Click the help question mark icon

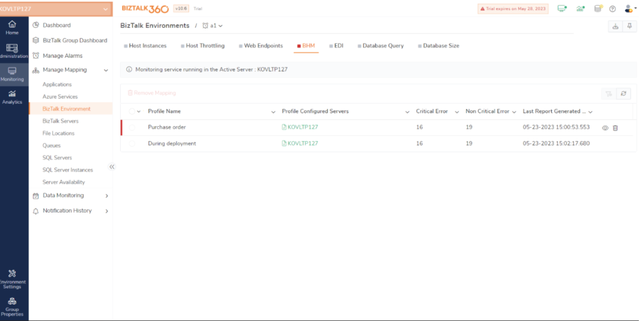[612, 9]
